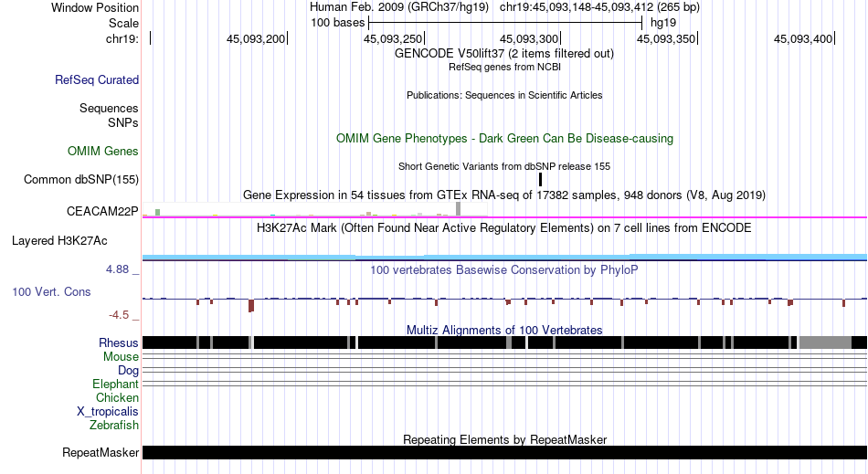Click the Window Position label
The width and height of the screenshot is (868, 474).
(x=95, y=7)
